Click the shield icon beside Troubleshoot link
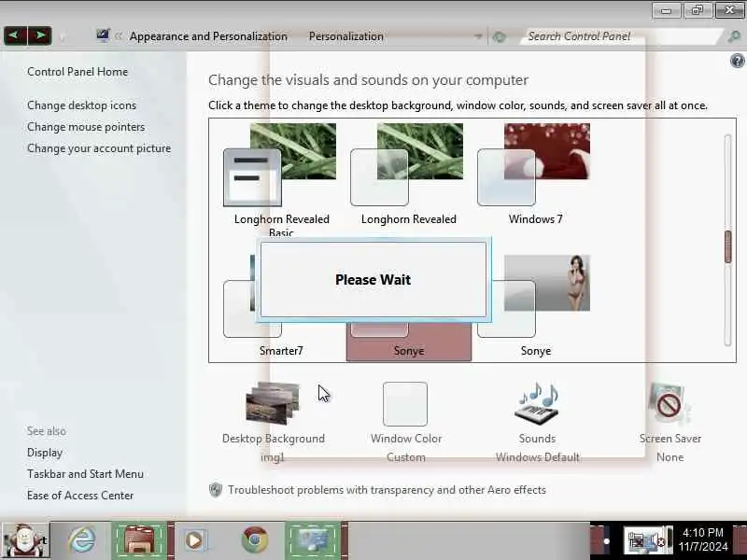Viewport: 747px width, 560px height. (216, 489)
